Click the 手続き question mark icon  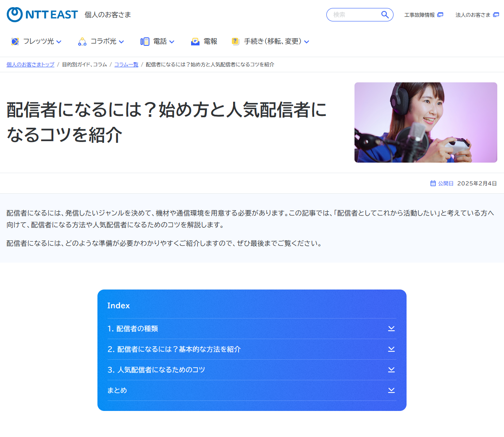pyautogui.click(x=236, y=41)
